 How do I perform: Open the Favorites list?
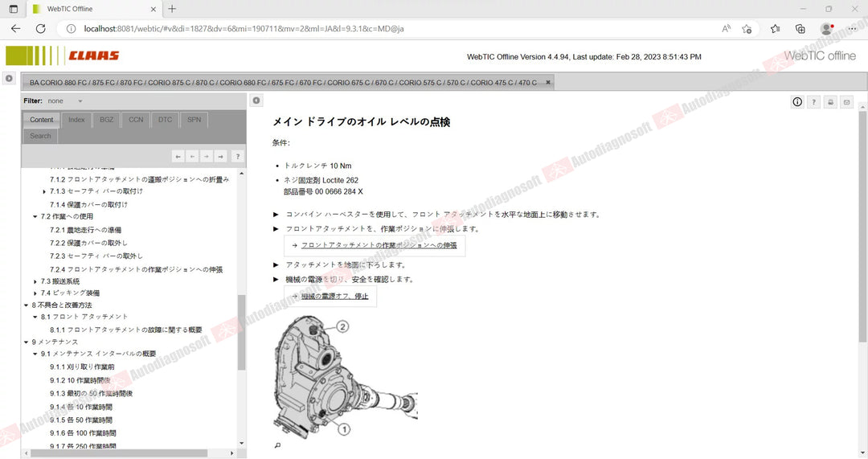775,29
